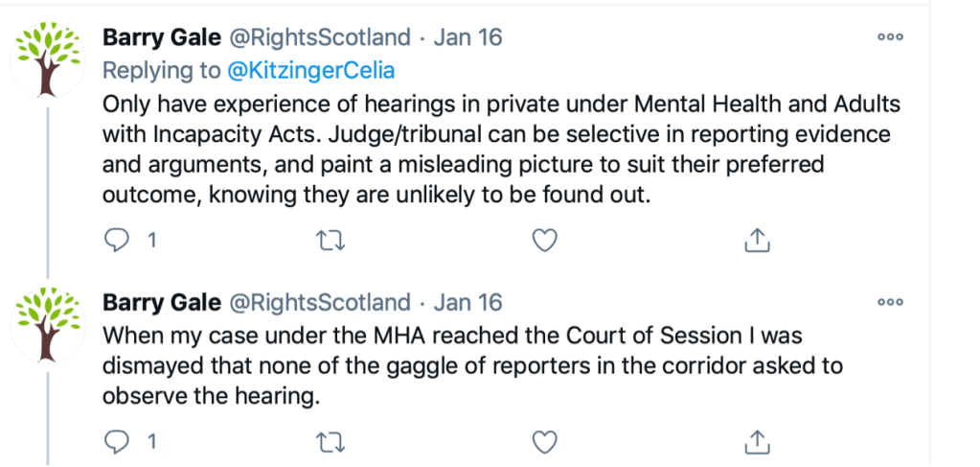Share the first Barry Gale tweet
This screenshot has width=980, height=467.
758,241
